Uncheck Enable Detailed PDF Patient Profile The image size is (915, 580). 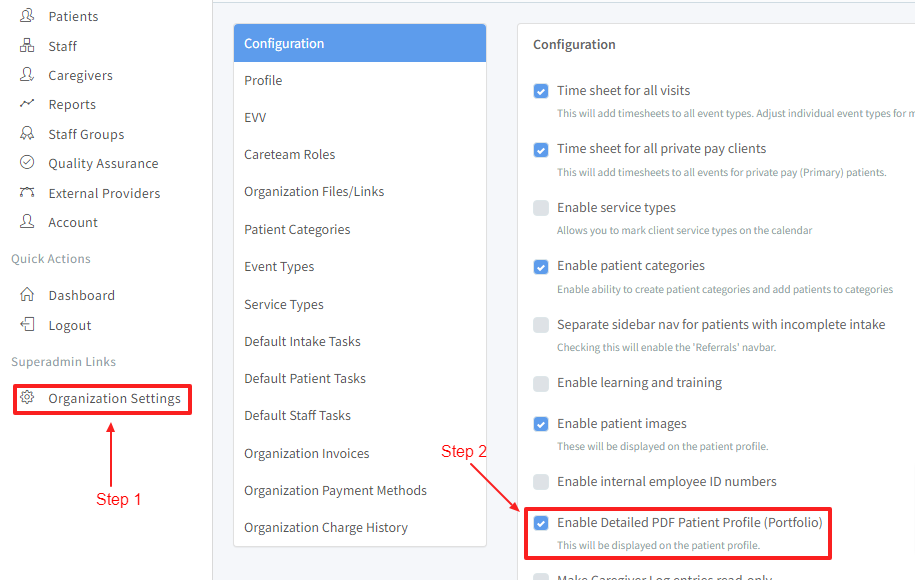[541, 523]
